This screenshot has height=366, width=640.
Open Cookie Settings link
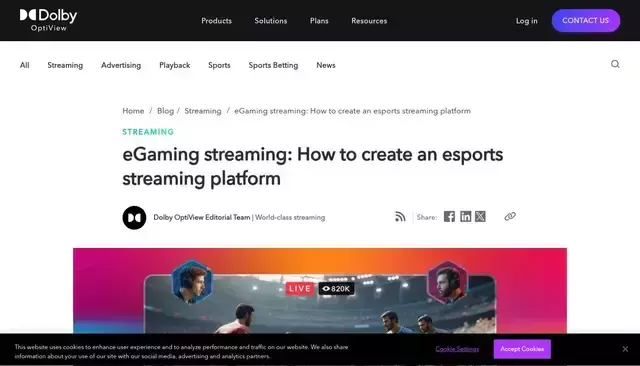[457, 349]
